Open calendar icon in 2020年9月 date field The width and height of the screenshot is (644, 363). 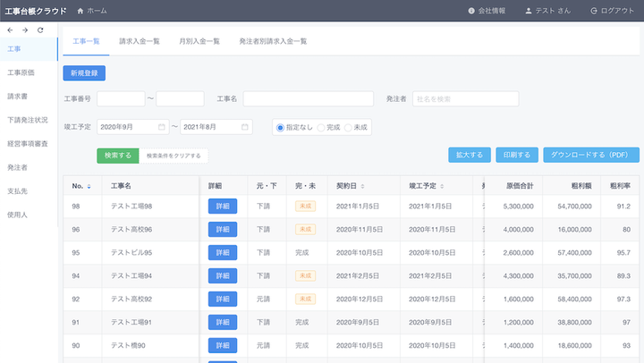(x=162, y=127)
